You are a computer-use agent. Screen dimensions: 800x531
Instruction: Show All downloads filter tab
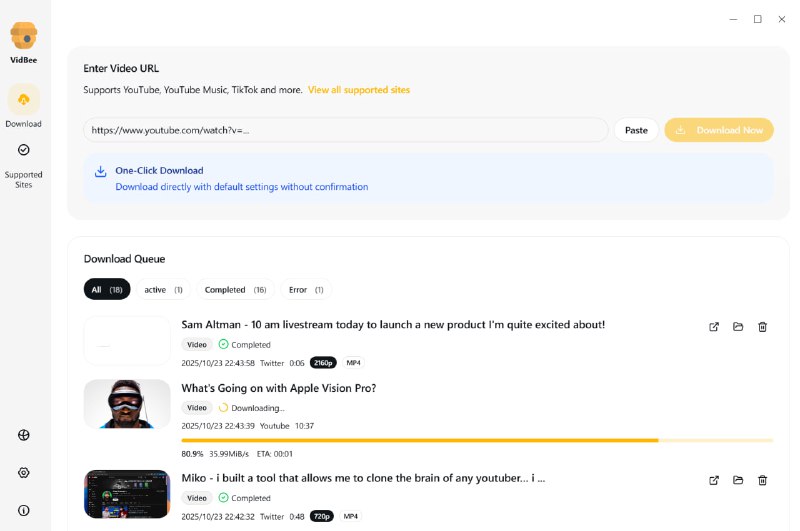107,290
